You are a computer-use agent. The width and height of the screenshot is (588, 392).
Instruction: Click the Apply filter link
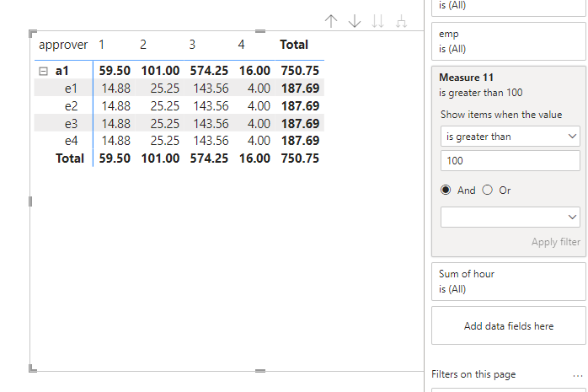tap(556, 242)
